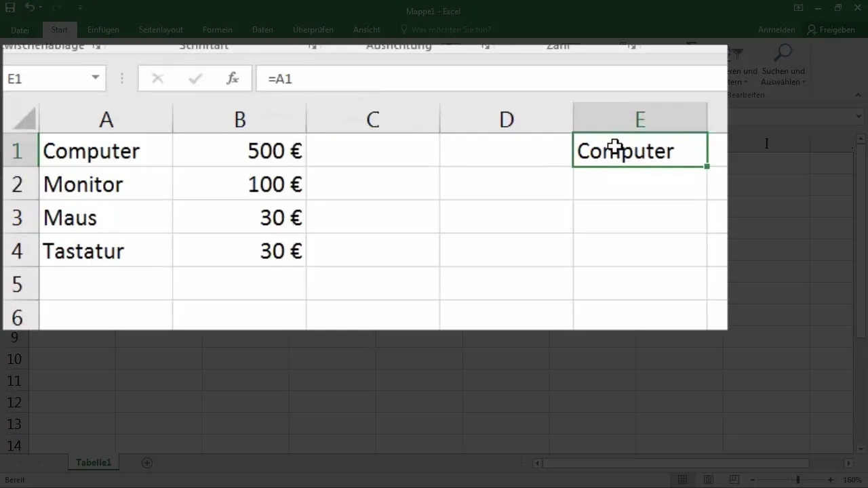Select column B header

coord(239,119)
